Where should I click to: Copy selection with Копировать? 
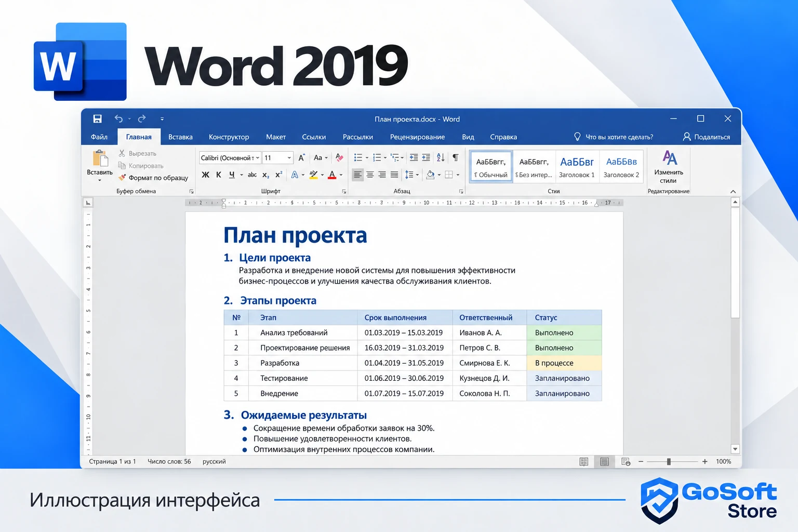[x=141, y=166]
